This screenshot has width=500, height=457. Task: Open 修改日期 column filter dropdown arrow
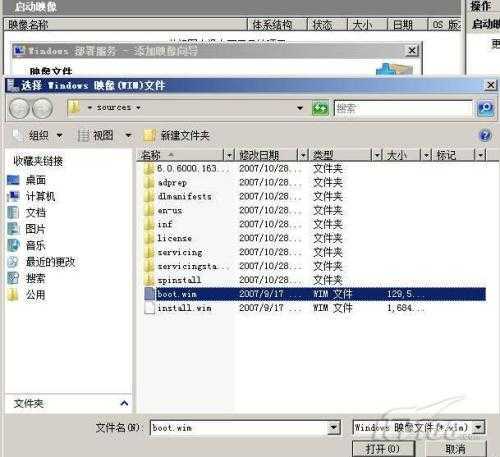click(303, 155)
